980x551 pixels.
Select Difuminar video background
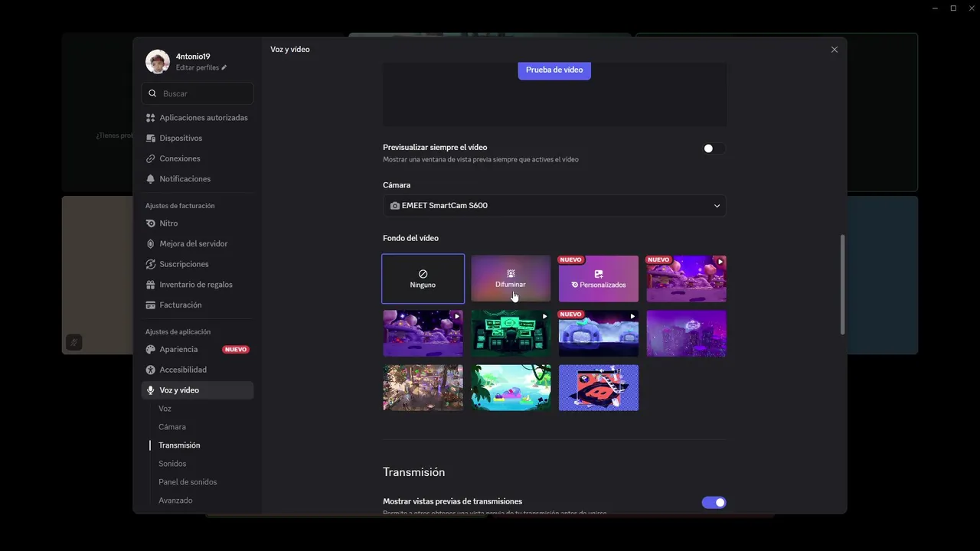pyautogui.click(x=511, y=279)
